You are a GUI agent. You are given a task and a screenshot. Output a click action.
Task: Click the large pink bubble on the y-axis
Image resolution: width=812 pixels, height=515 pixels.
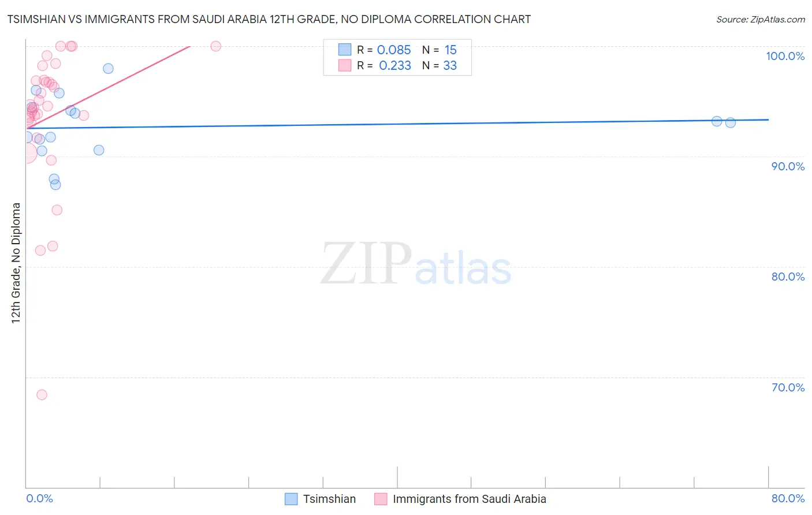point(26,153)
